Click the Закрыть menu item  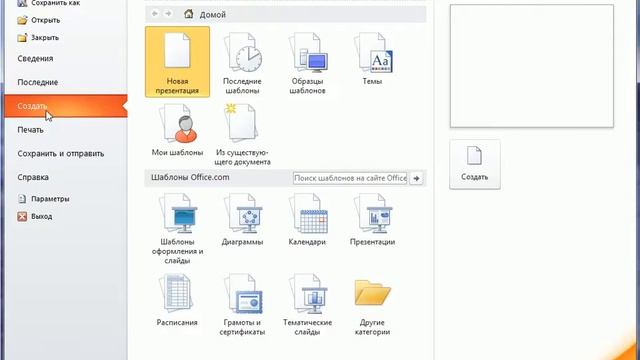coord(38,38)
